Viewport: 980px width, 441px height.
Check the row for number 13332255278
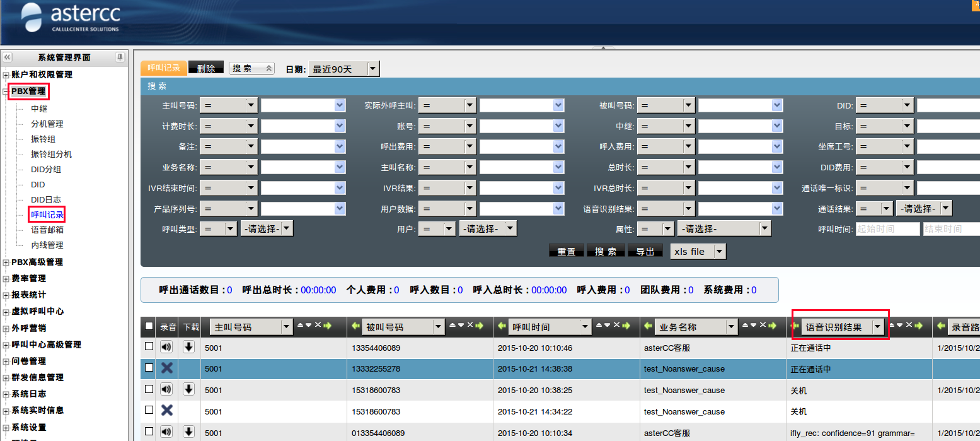click(x=149, y=368)
